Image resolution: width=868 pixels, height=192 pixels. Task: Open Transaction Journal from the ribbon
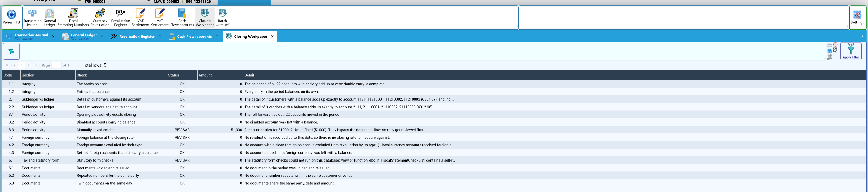(32, 18)
